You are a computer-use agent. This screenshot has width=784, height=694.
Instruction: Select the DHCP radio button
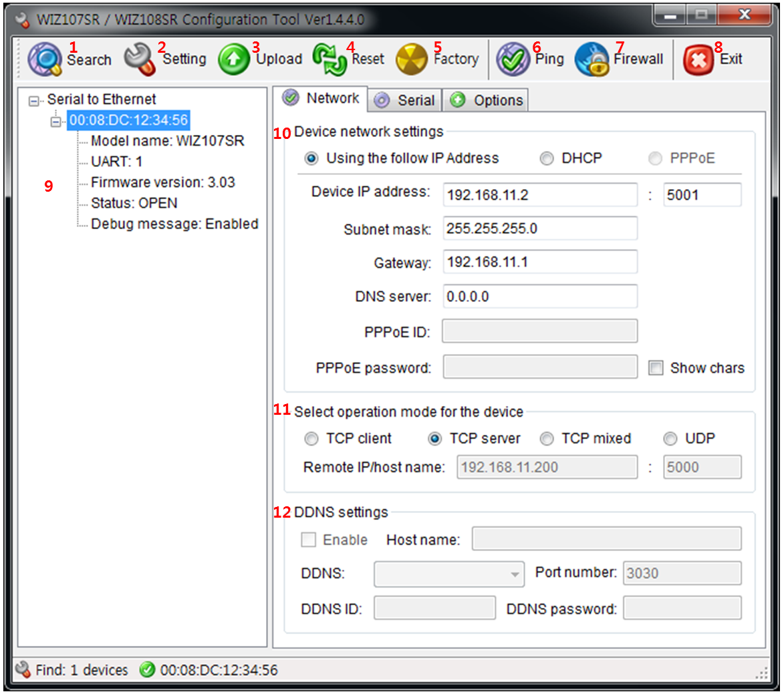(547, 158)
